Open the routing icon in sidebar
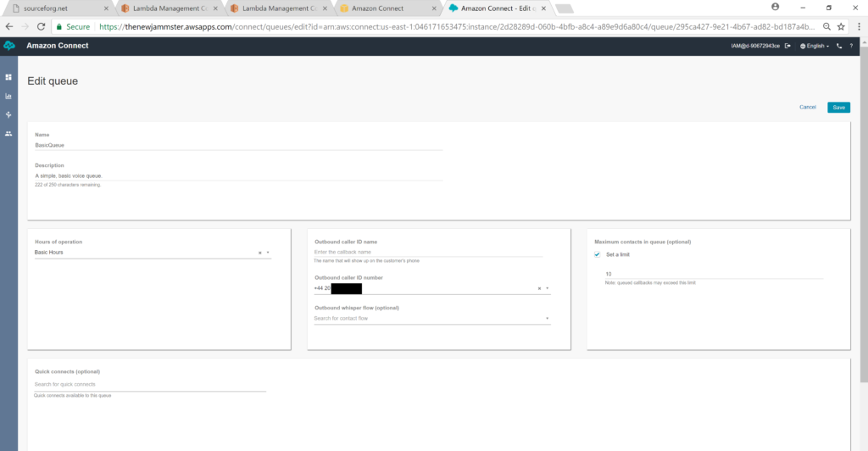 coord(8,114)
